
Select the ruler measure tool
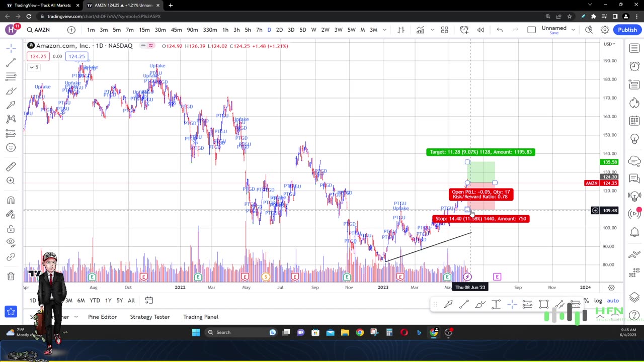[x=11, y=166]
